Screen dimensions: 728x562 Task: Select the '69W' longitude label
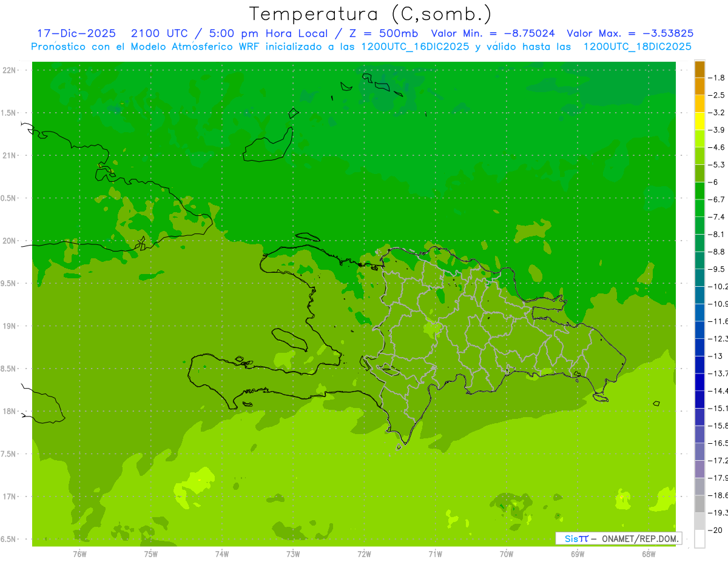click(x=578, y=554)
